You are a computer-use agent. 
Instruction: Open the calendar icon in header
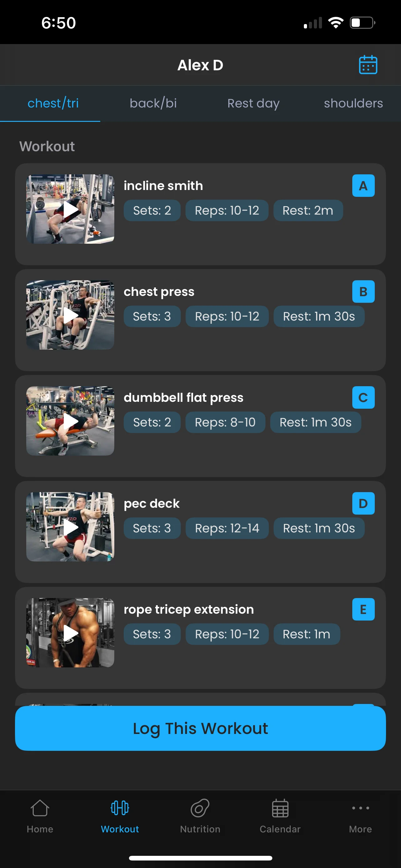click(x=368, y=65)
